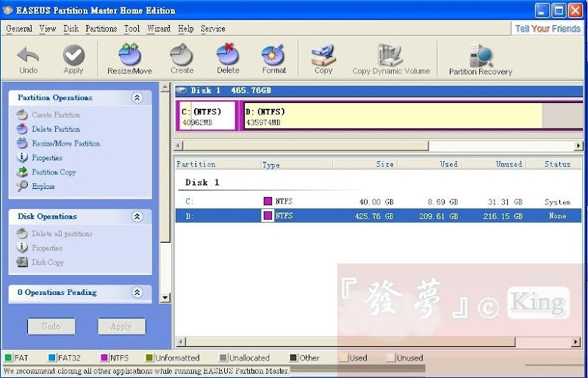588x378 pixels.
Task: Click the Partition column header
Action: [x=218, y=164]
